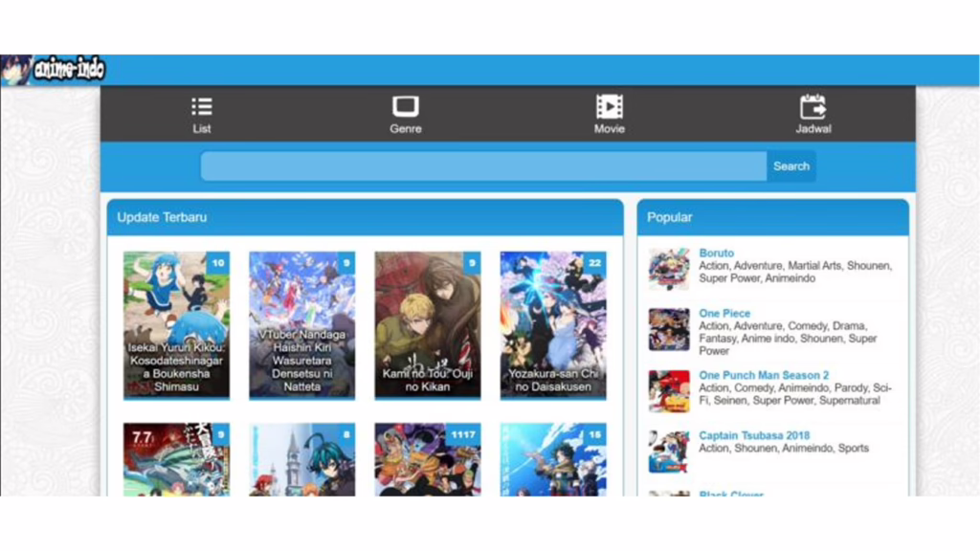The width and height of the screenshot is (980, 551).
Task: Open the List icon in navigation
Action: point(202,107)
